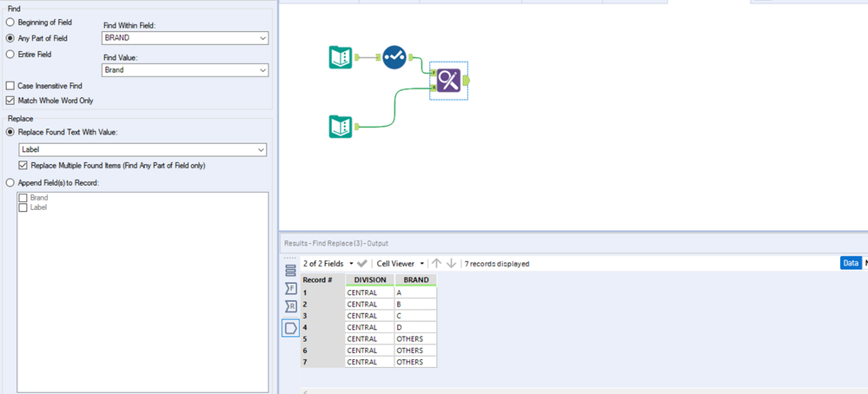Click output anchor of Input Data feeding Data Cleansing

pos(357,57)
